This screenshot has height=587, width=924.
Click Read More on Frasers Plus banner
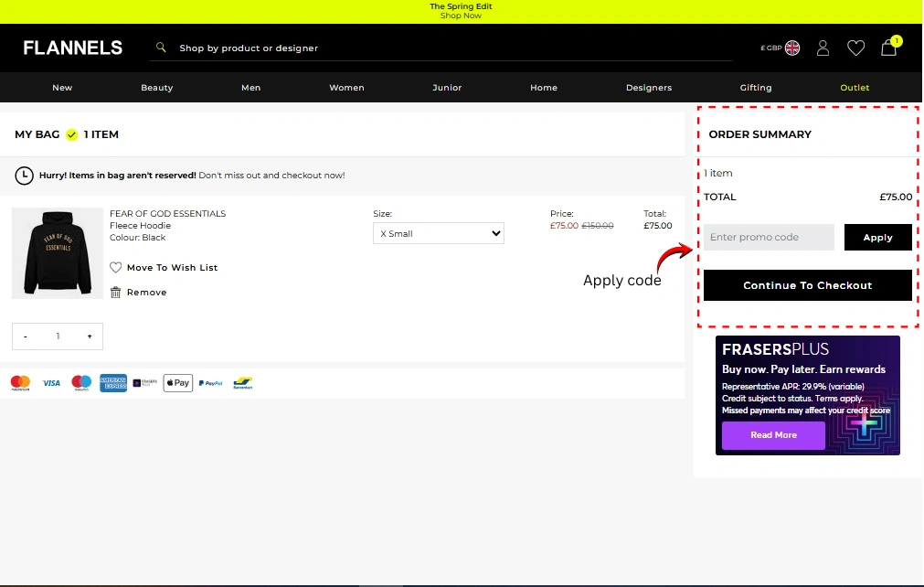click(x=773, y=435)
